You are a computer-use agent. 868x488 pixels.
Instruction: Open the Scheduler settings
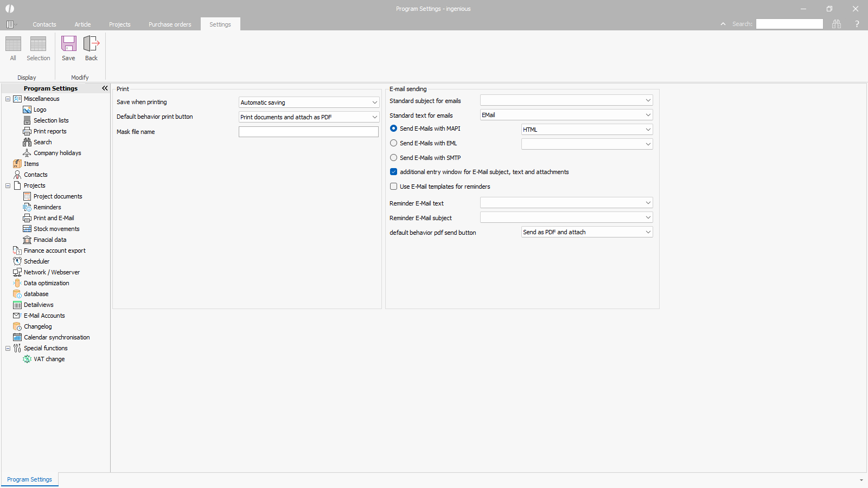(x=36, y=261)
